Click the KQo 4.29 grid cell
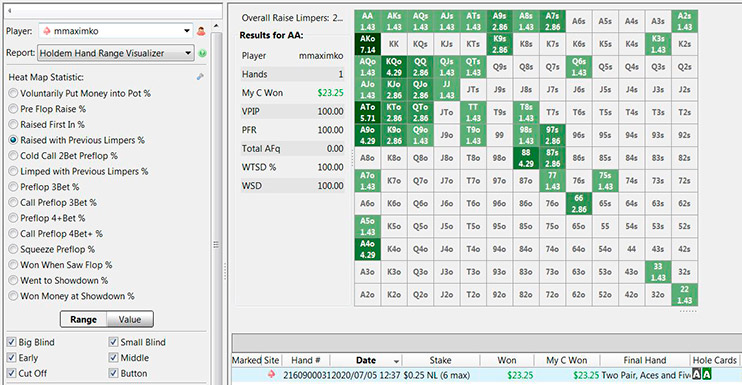 click(394, 67)
